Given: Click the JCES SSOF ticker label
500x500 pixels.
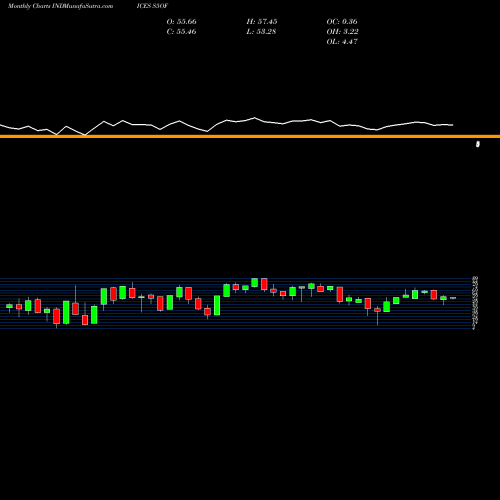Looking at the screenshot, I should [x=152, y=6].
